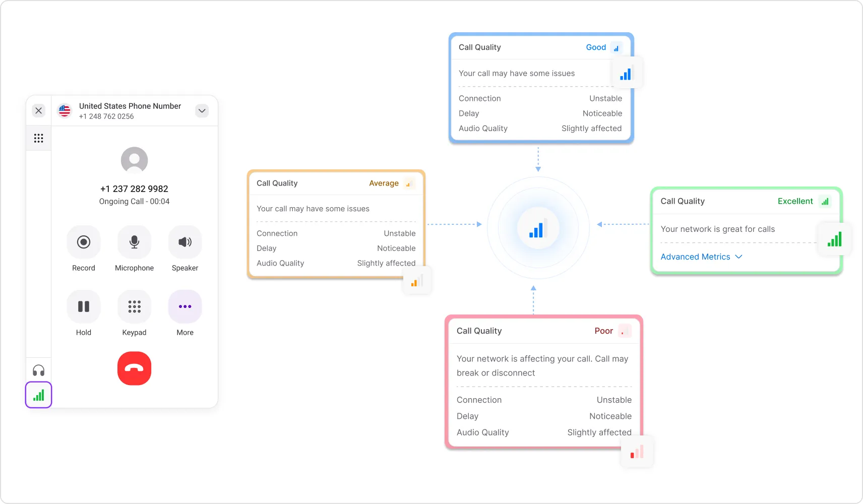Expand the United States Phone Number dropdown
This screenshot has width=863, height=504.
(x=202, y=111)
